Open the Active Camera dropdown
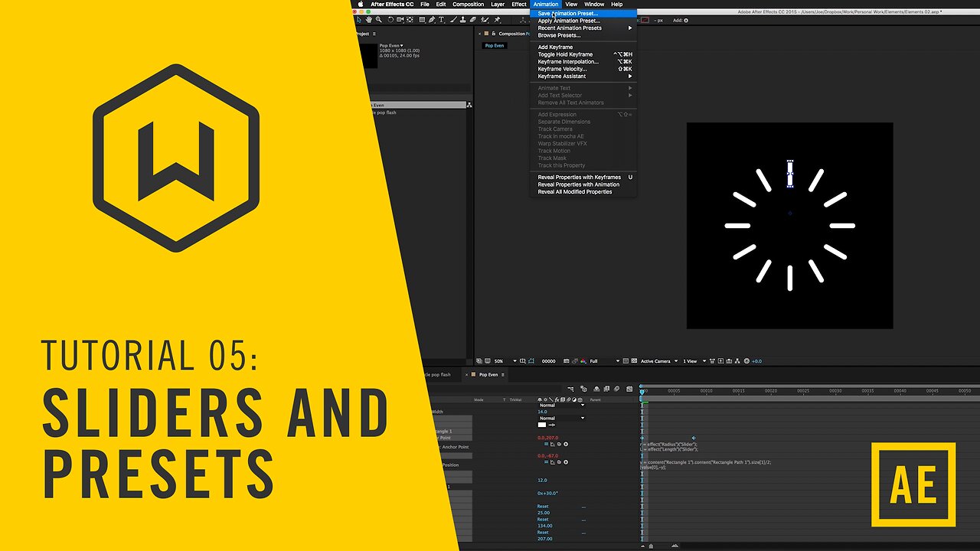The image size is (980, 551). tap(659, 361)
